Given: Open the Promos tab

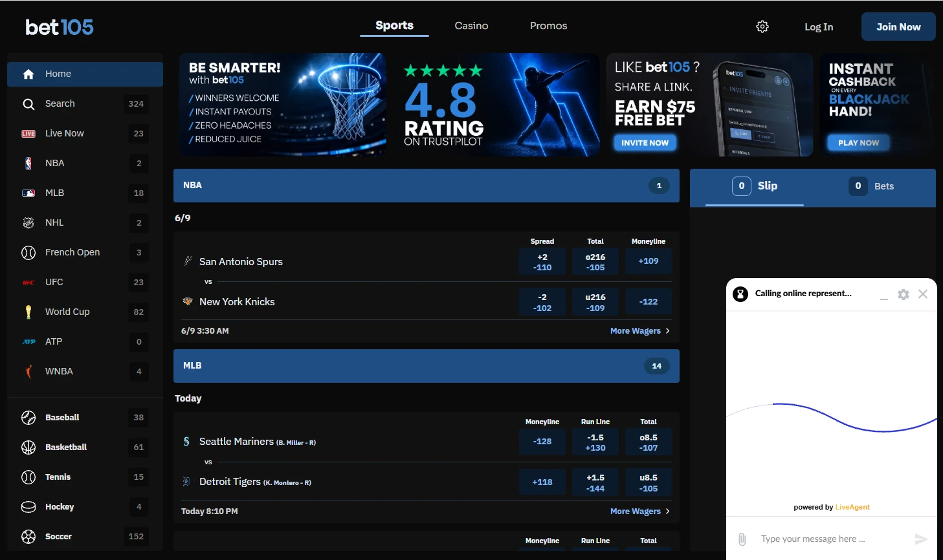Looking at the screenshot, I should pos(548,26).
